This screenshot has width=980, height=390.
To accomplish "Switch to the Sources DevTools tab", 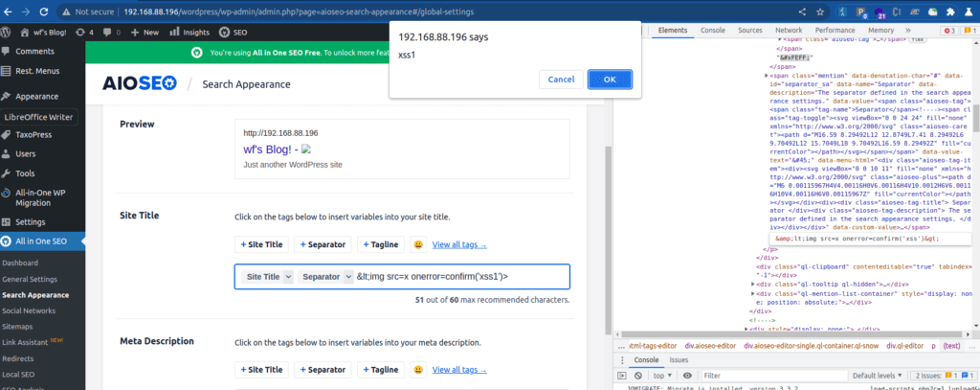I will pyautogui.click(x=747, y=31).
